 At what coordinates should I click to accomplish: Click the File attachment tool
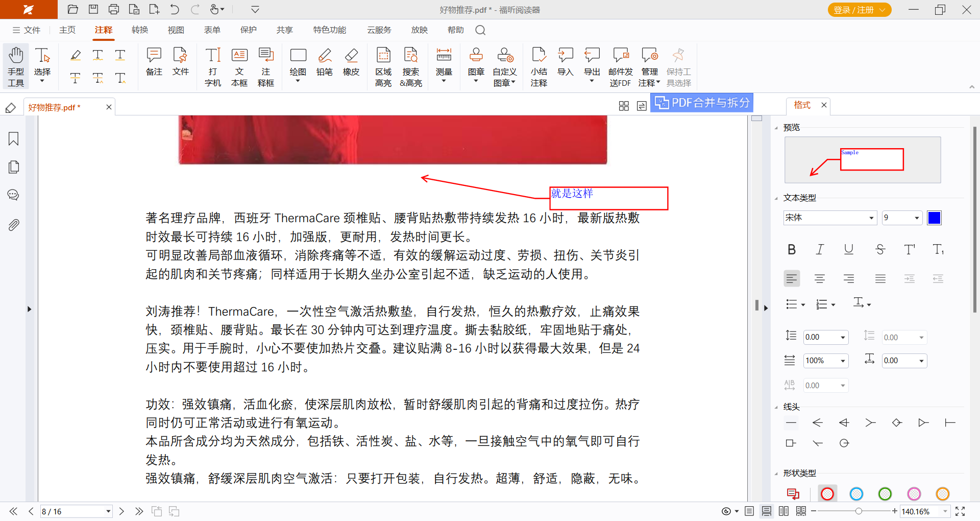pos(180,62)
